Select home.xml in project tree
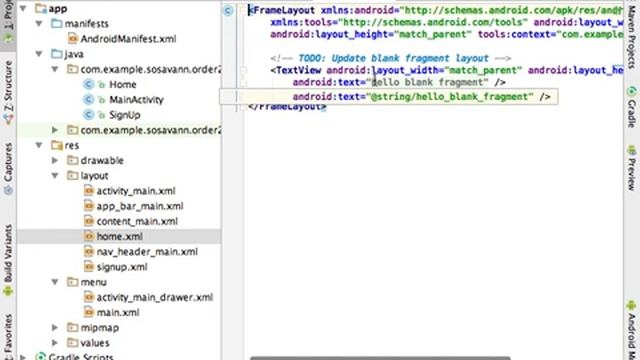Image resolution: width=640 pixels, height=360 pixels. (x=119, y=236)
